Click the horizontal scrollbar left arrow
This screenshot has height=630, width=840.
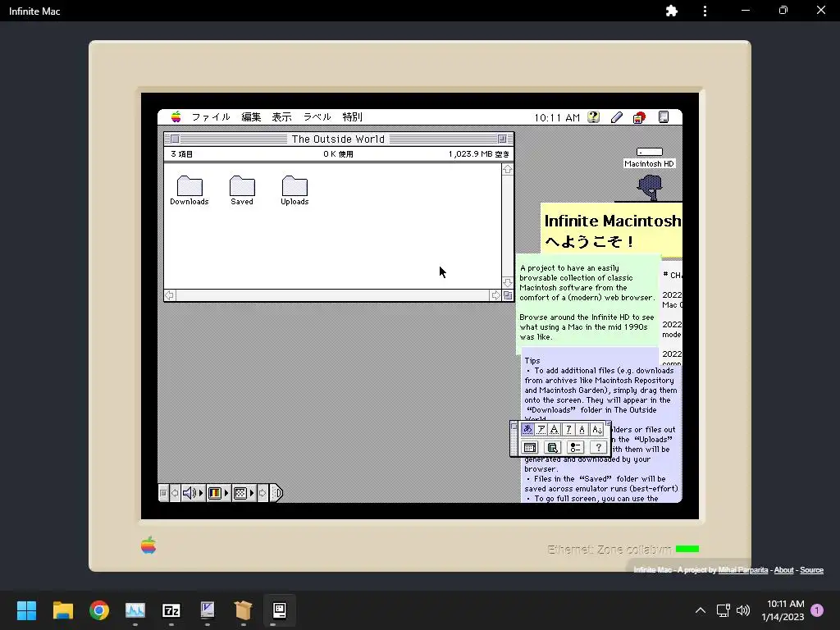point(170,295)
